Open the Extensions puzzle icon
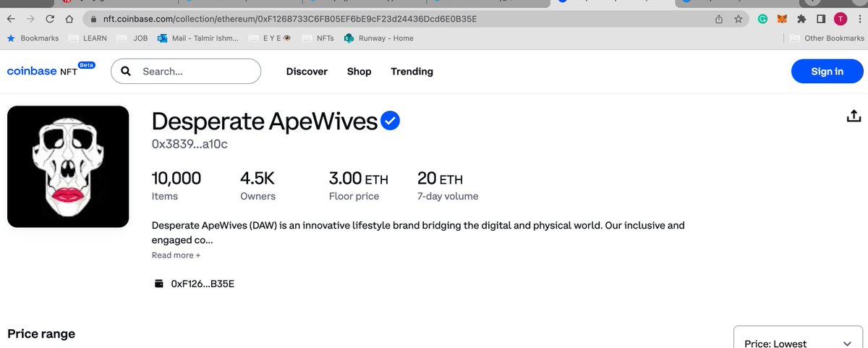Screen dimensions: 868x348 coord(801,19)
